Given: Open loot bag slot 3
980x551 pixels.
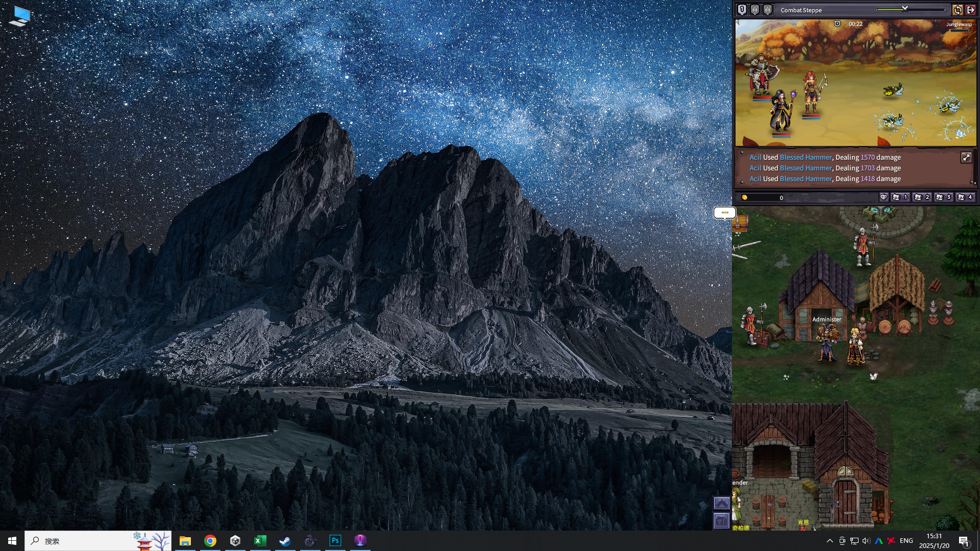Looking at the screenshot, I should pos(943,197).
